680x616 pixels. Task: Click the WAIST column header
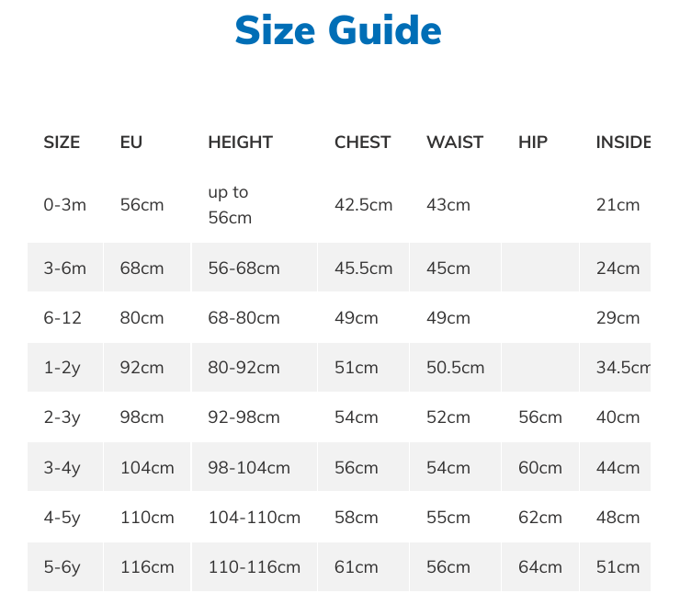pos(454,143)
